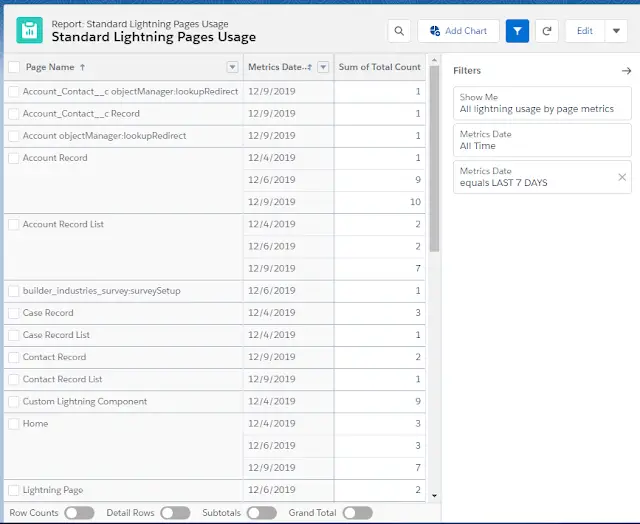Open the dropdown arrow next to Edit
The width and height of the screenshot is (640, 524).
point(616,31)
